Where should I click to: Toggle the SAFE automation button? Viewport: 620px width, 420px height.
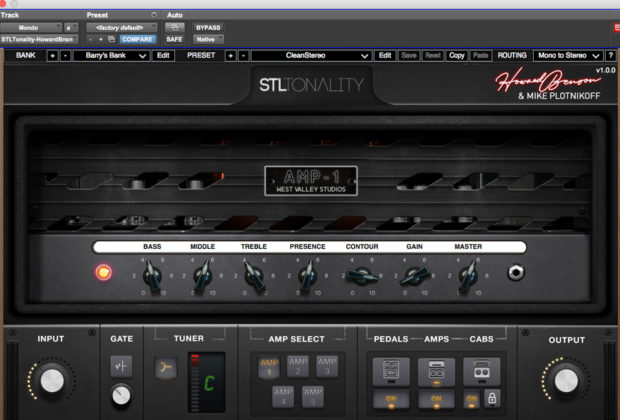(x=174, y=39)
